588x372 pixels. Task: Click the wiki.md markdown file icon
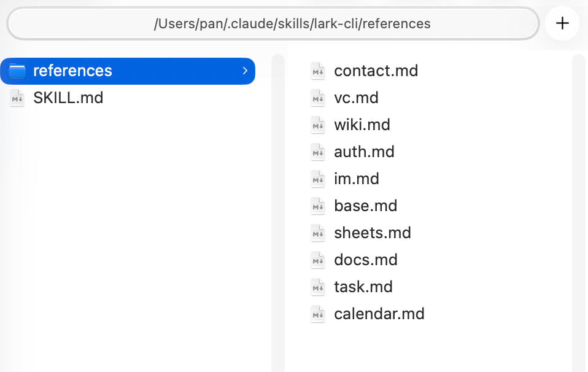coord(318,125)
